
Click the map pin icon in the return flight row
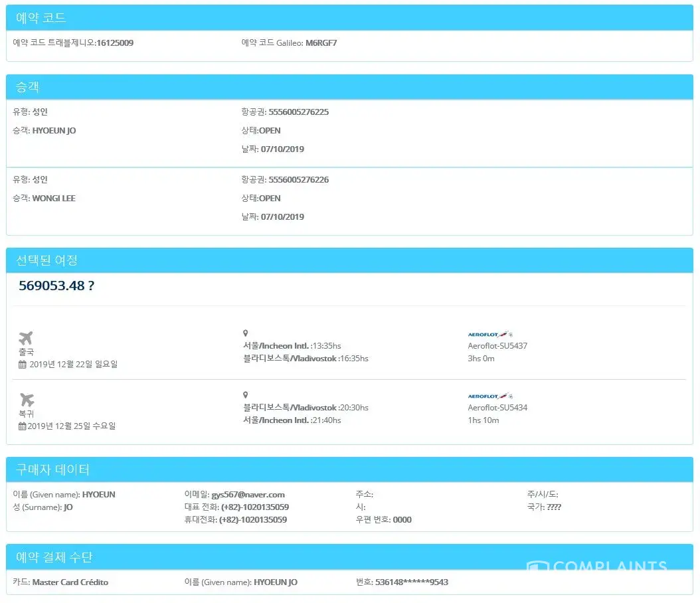[246, 395]
